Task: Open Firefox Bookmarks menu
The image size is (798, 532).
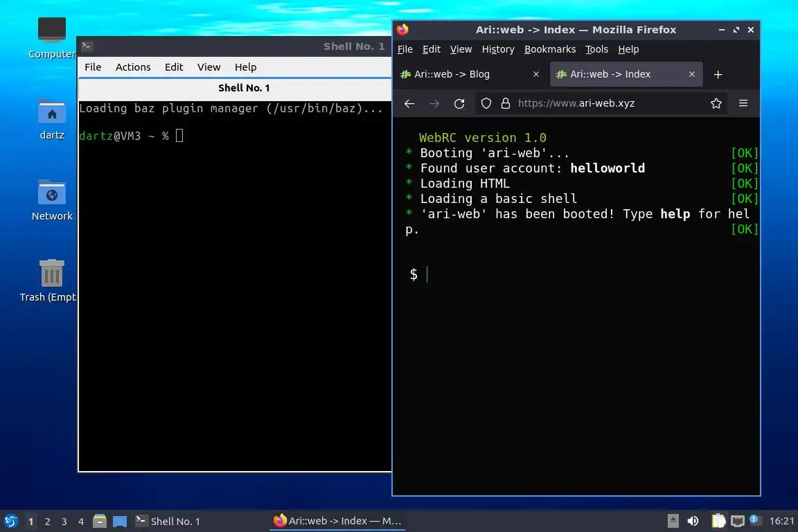Action: click(549, 49)
